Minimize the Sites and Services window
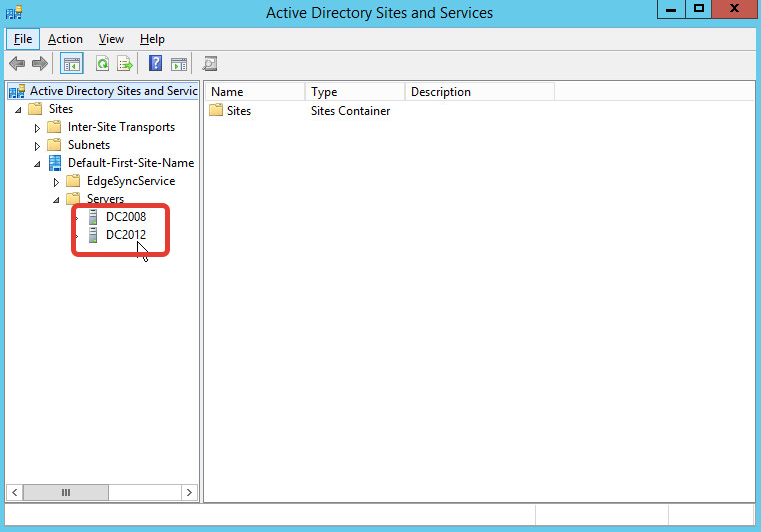The width and height of the screenshot is (761, 532). [671, 9]
